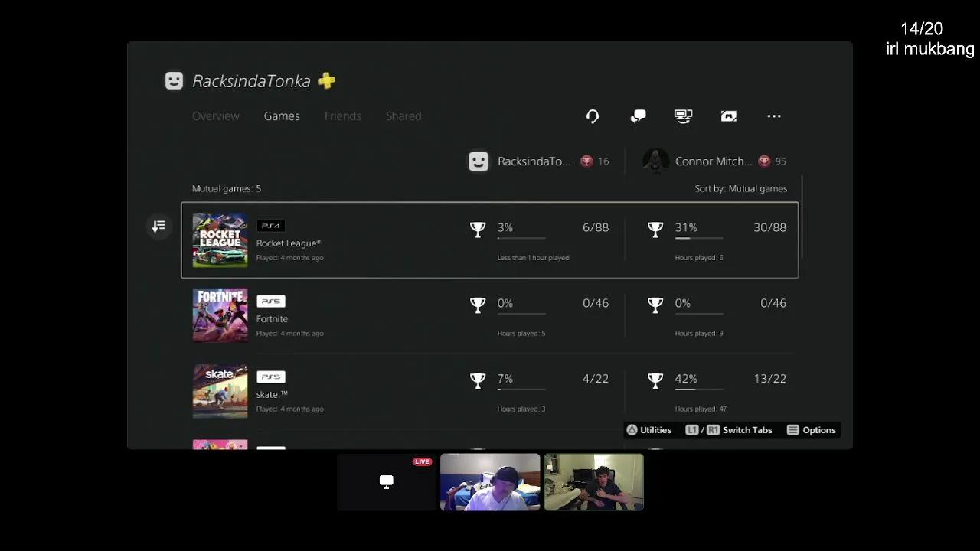Click skate. 4/22 trophy count
The height and width of the screenshot is (551, 980).
(x=596, y=379)
